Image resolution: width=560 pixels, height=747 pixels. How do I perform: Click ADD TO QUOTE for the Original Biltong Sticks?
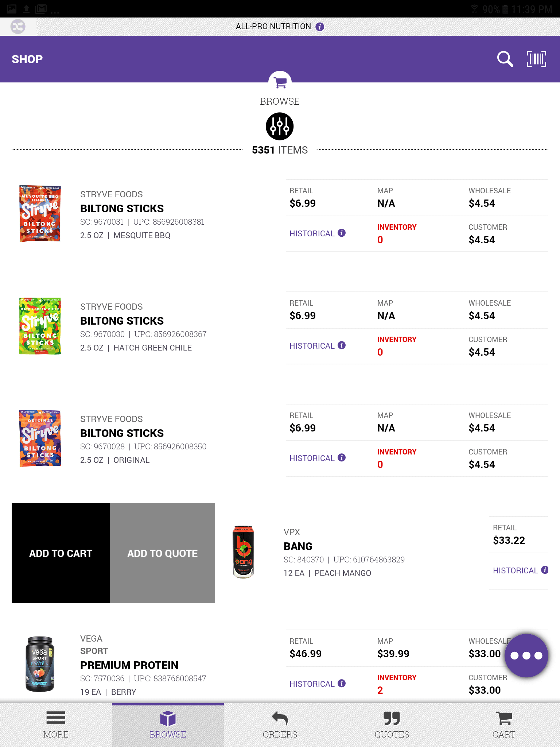click(x=162, y=553)
